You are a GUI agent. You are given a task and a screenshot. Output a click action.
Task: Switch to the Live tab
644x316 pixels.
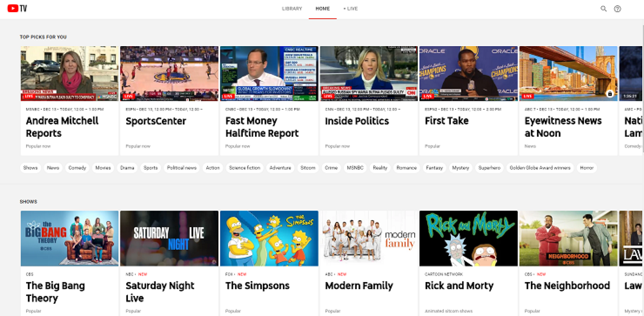[x=351, y=9]
